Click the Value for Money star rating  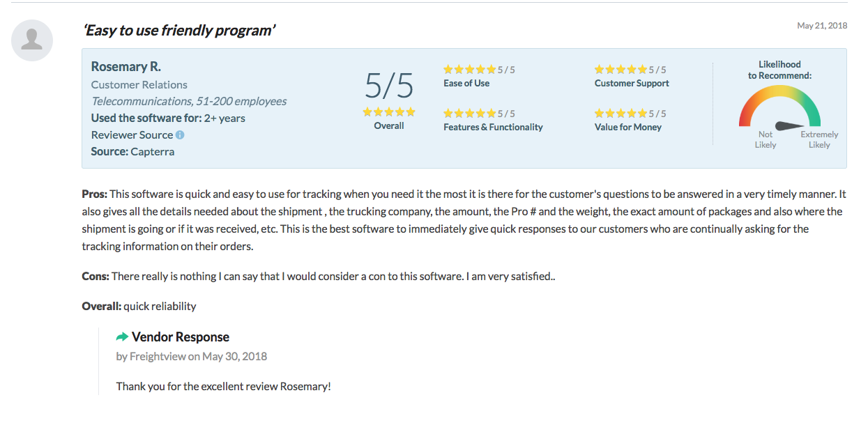point(620,114)
